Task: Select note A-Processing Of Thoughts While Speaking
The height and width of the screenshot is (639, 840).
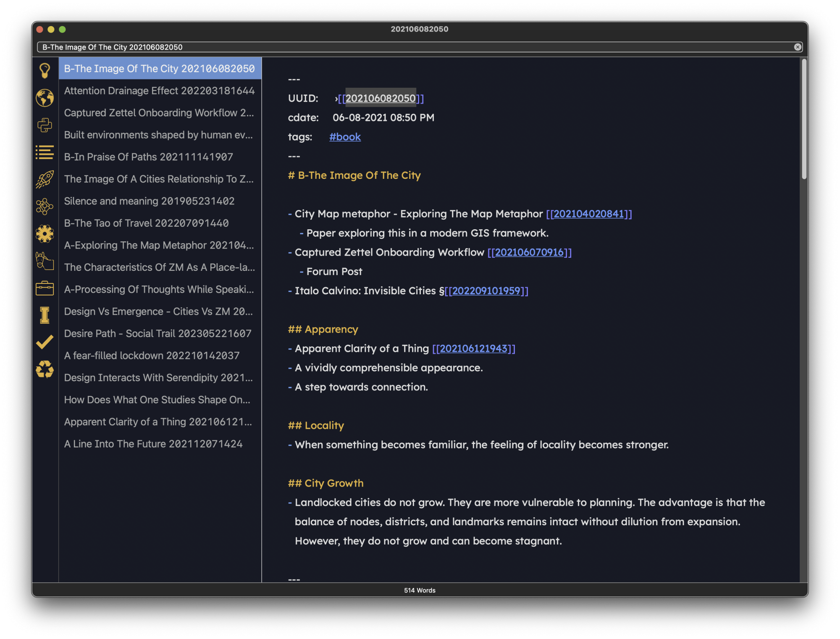Action: tap(160, 289)
